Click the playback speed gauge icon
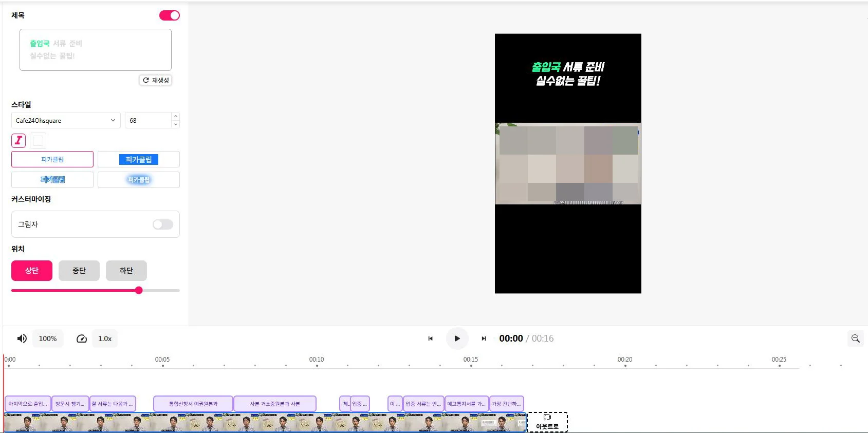Screen dimensions: 868x433 (x=82, y=338)
